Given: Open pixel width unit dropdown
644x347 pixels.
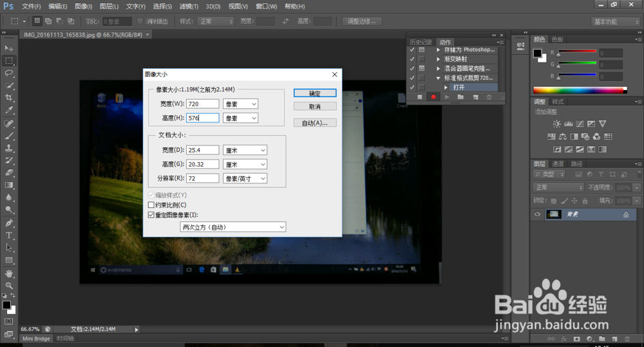Looking at the screenshot, I should tap(240, 104).
